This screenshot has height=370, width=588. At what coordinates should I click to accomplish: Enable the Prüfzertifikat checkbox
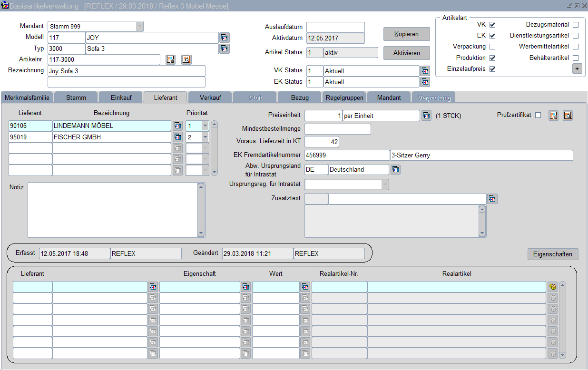pos(538,115)
